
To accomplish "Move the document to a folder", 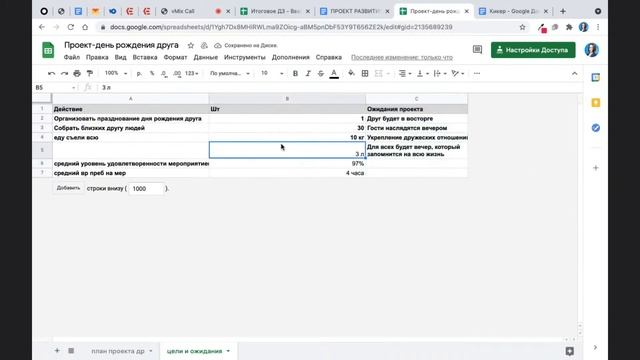I will click(x=204, y=45).
